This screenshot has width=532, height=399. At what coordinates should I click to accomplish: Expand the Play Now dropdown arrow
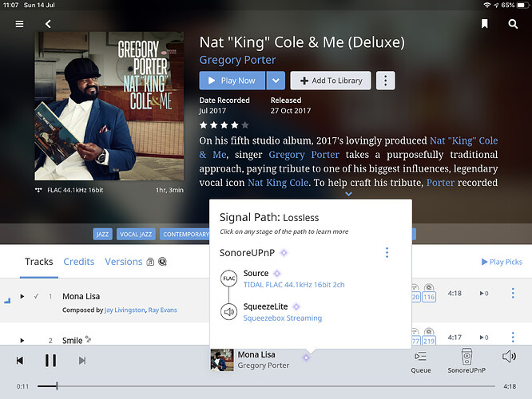[x=275, y=81]
